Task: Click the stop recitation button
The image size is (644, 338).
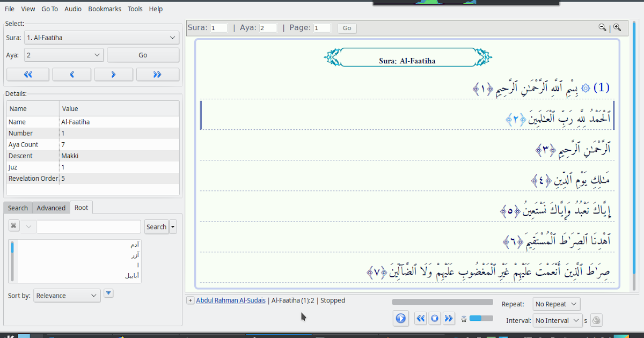Action: (435, 318)
